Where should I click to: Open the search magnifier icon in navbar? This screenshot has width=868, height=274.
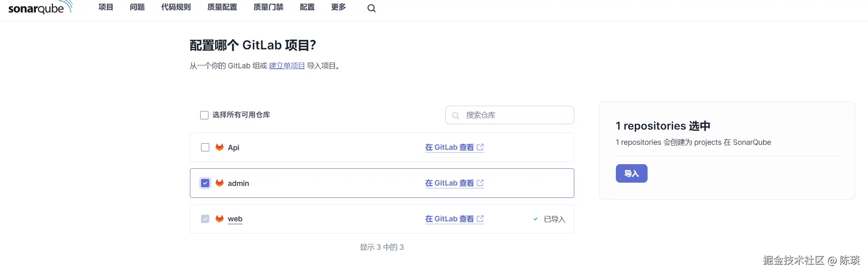[371, 8]
